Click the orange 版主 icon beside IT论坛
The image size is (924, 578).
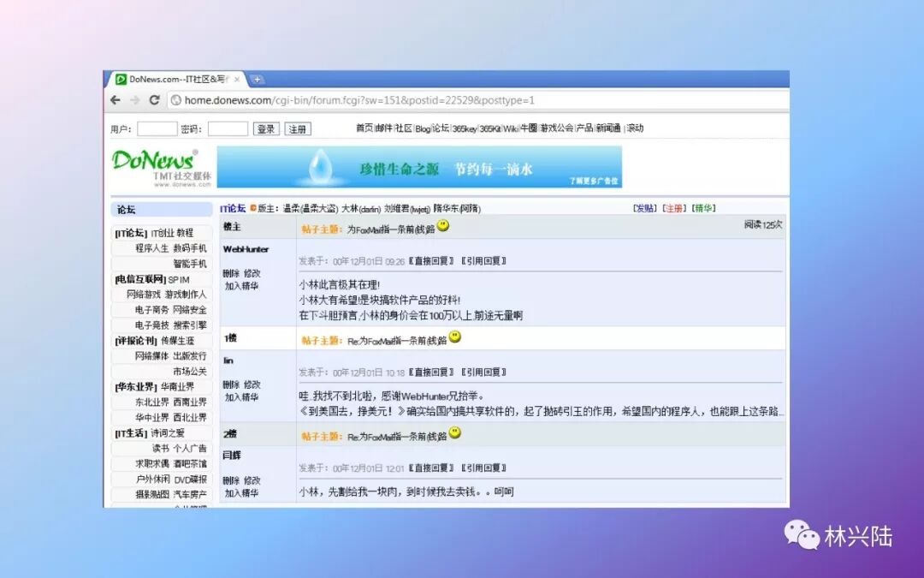(x=253, y=208)
